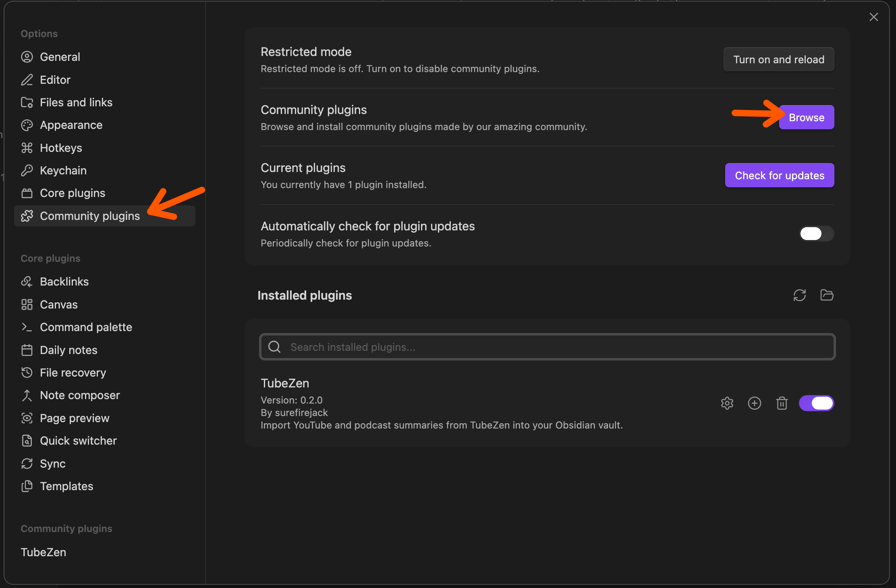Open TubeZen entry in sidebar

pyautogui.click(x=105, y=552)
